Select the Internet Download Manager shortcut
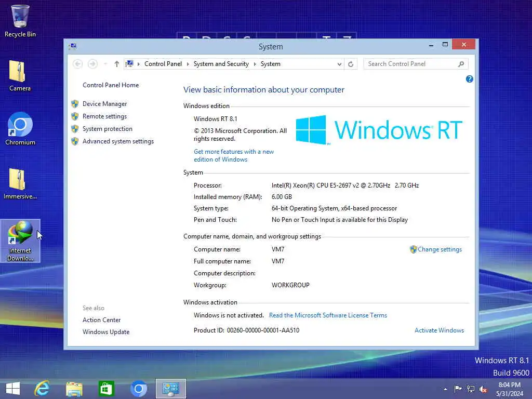532x399 pixels. (20, 241)
